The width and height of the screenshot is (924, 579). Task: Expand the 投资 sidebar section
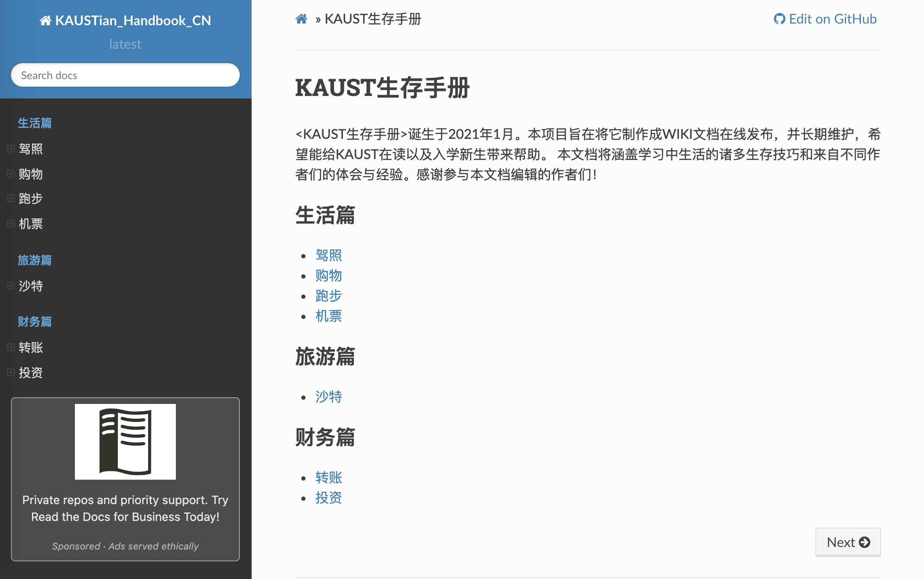click(11, 372)
